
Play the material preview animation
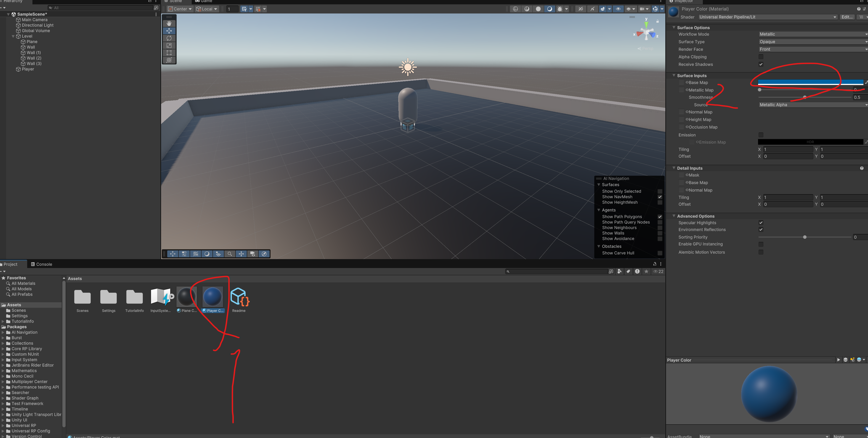[838, 360]
